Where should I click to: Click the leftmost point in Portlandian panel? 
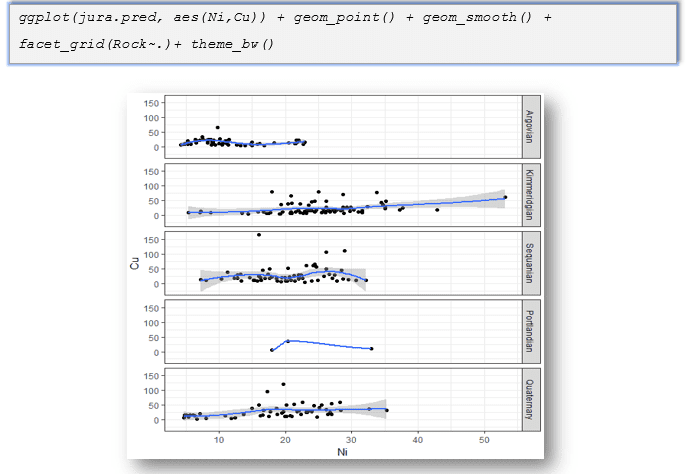271,350
